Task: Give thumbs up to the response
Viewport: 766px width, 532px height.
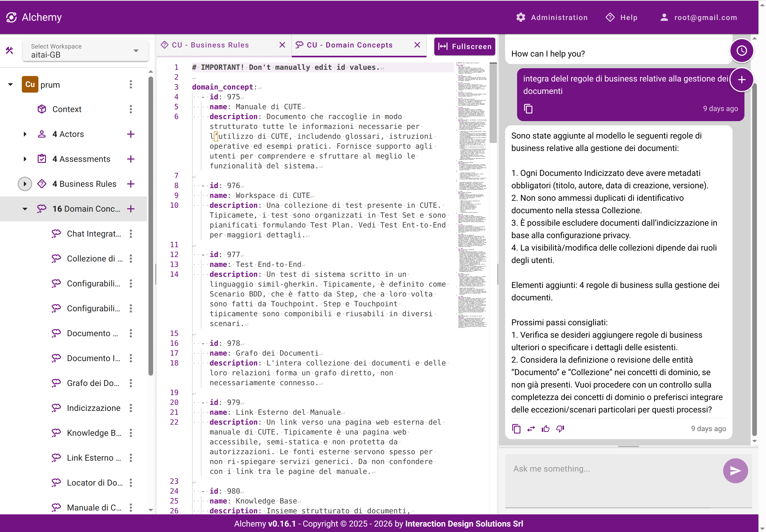Action: point(546,429)
